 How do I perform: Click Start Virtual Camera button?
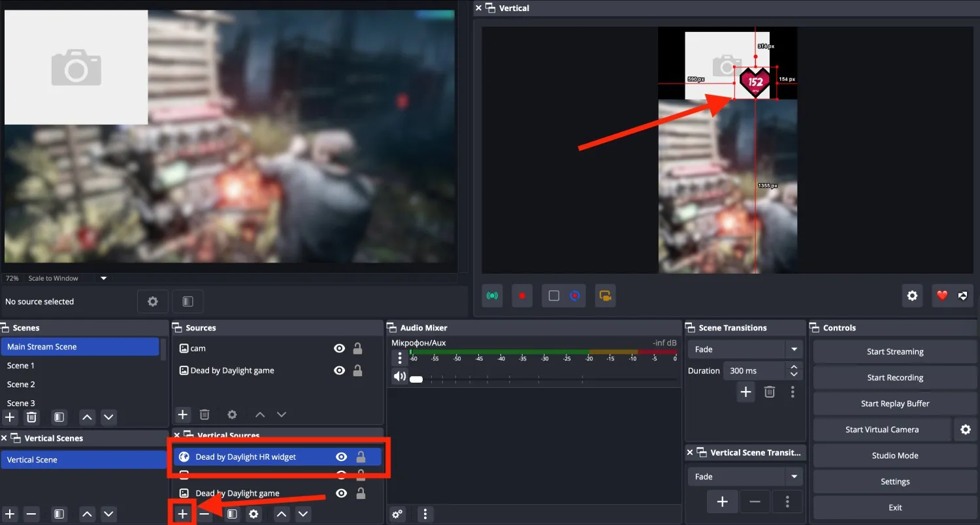coord(882,430)
